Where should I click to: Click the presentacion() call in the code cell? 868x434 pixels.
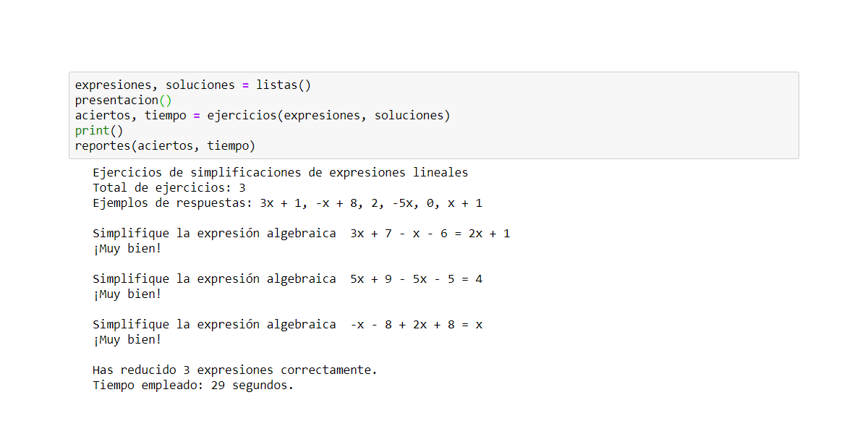123,101
